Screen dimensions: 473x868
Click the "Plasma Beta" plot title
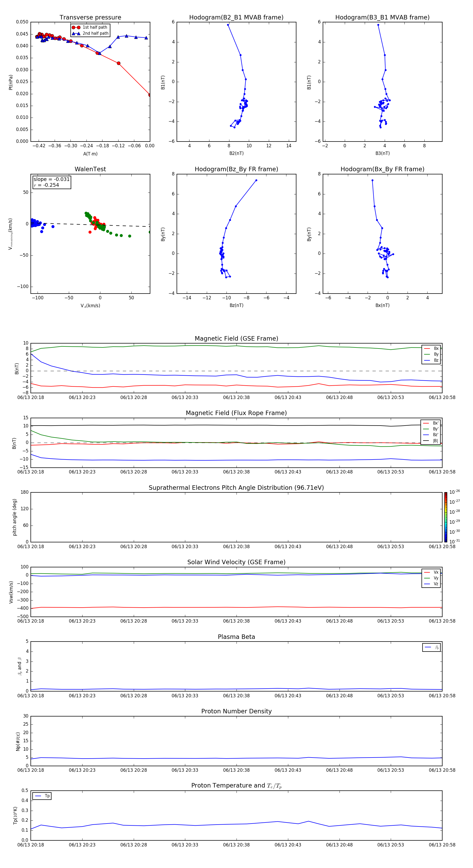[236, 637]
